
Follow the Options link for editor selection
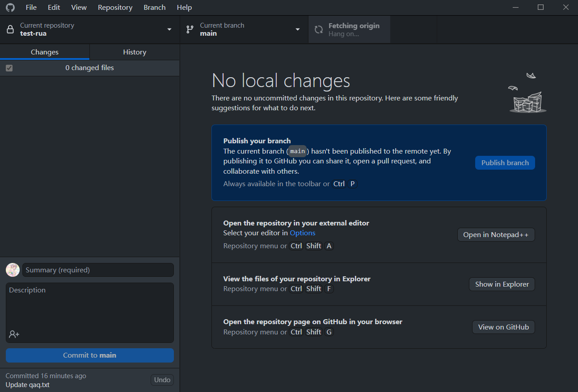click(x=302, y=233)
